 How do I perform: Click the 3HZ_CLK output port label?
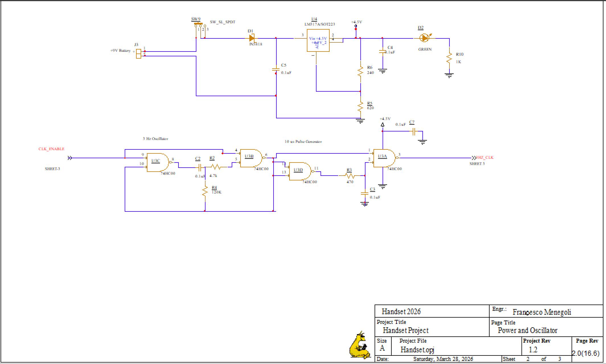(x=484, y=157)
